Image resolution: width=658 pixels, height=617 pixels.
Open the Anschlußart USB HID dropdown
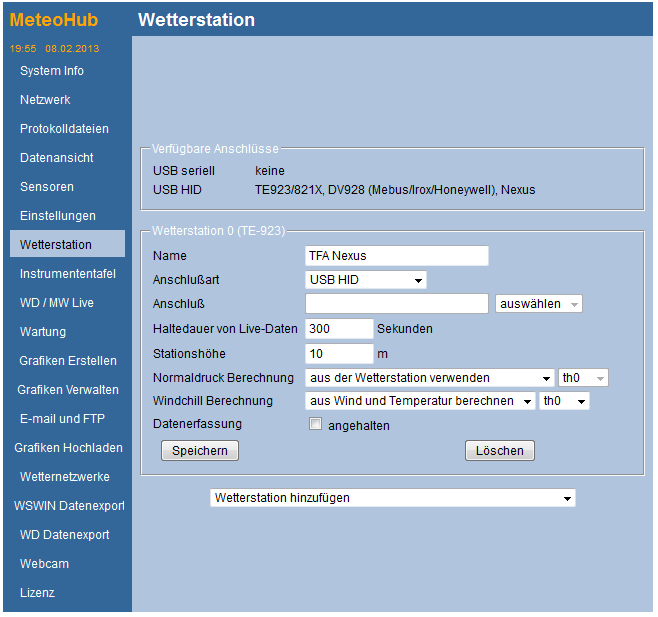tap(366, 280)
